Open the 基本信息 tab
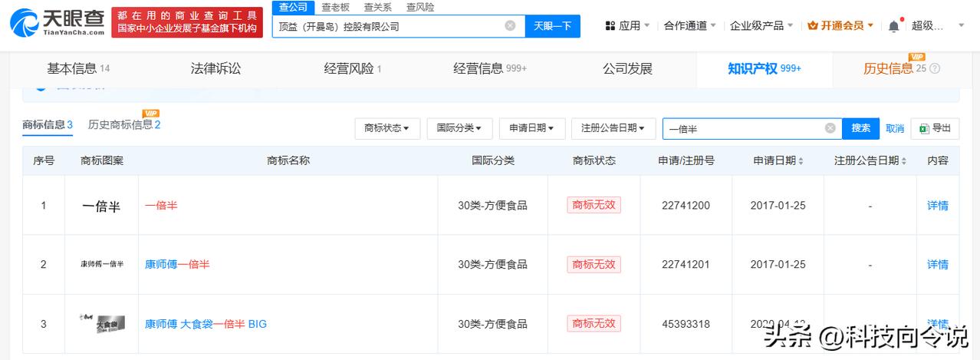 78,69
